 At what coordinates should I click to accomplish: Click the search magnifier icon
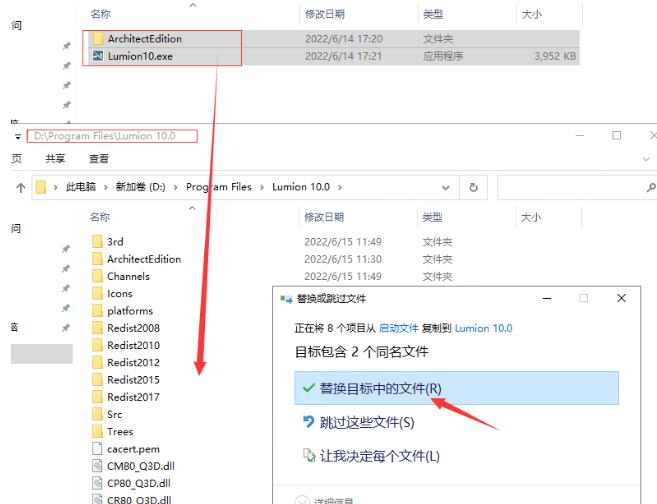click(651, 187)
